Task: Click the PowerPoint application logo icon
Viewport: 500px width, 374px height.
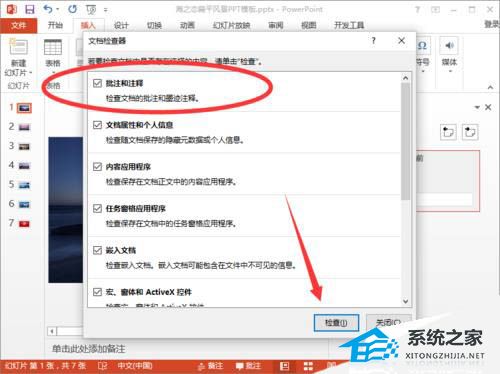Action: click(x=11, y=9)
